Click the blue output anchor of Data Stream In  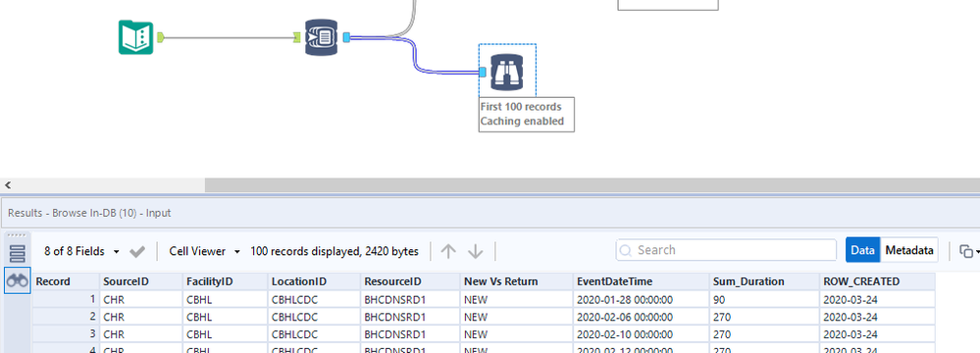(347, 37)
